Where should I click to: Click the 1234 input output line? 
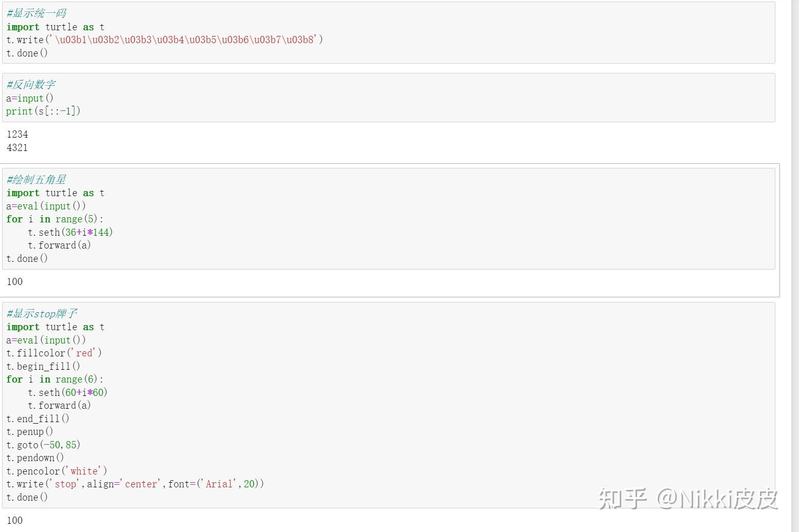click(x=17, y=135)
